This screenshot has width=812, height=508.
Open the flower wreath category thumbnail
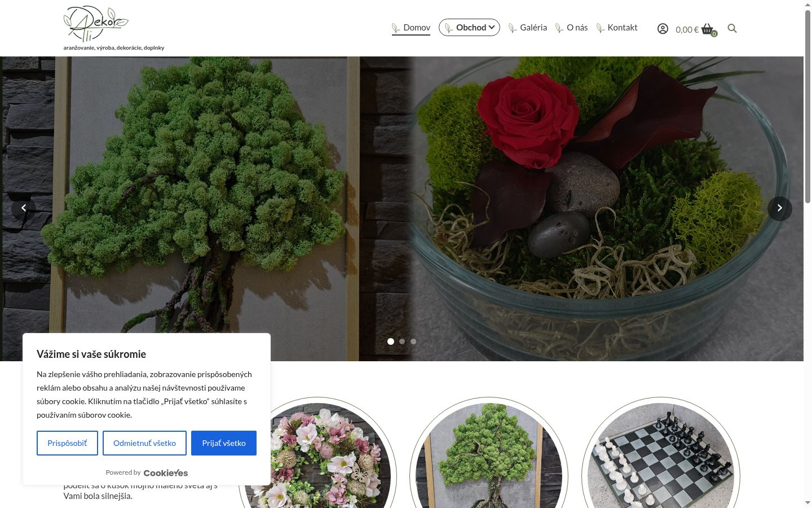pyautogui.click(x=317, y=453)
